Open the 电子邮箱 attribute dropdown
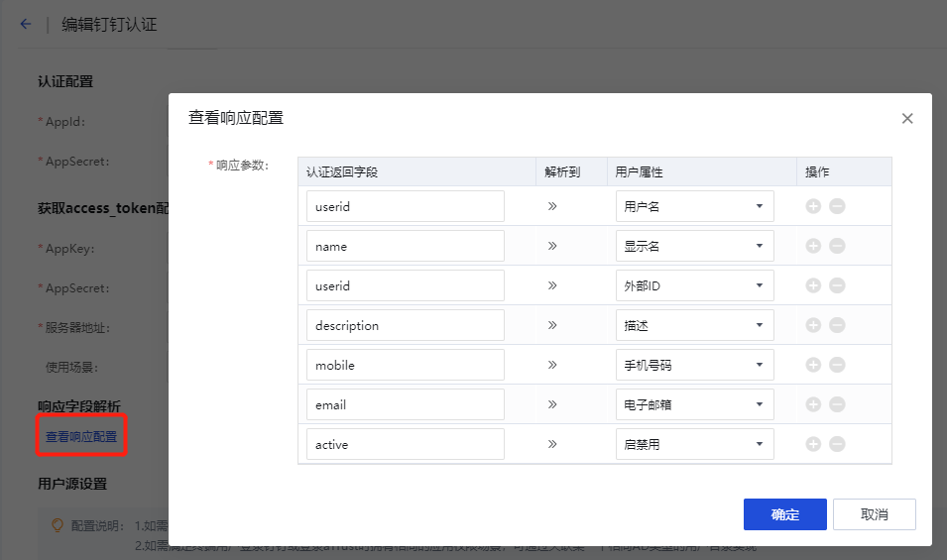 click(x=694, y=404)
